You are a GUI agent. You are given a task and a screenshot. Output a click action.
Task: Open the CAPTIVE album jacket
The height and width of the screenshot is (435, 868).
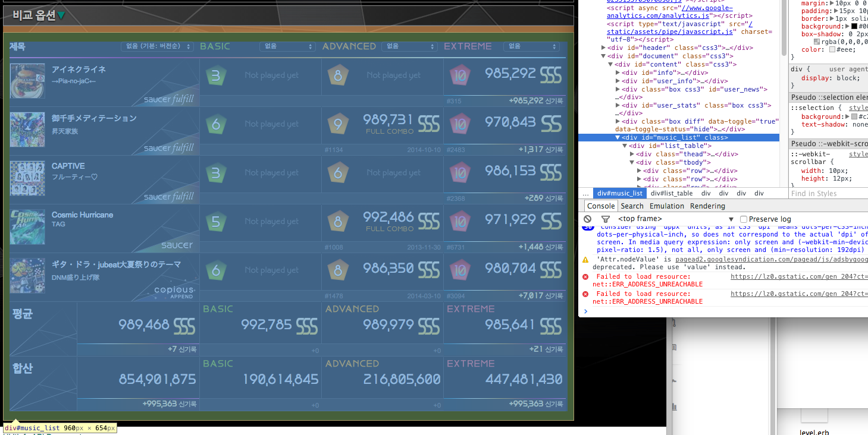tap(27, 178)
